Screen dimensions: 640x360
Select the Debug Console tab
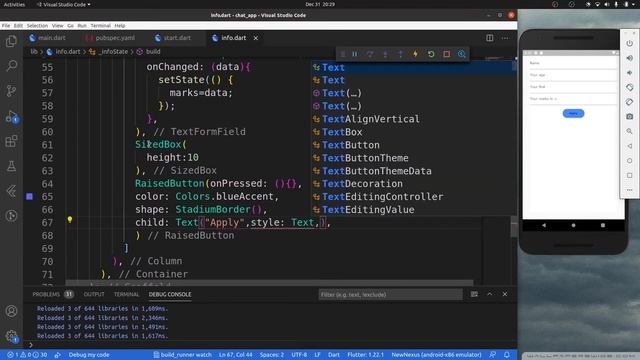170,294
